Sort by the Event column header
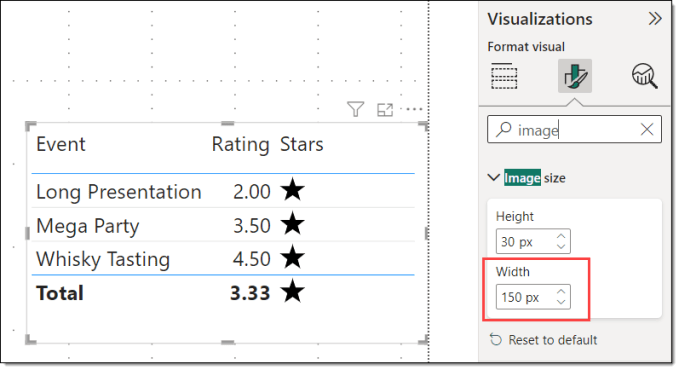Screen dimensions: 679x370 pos(61,144)
